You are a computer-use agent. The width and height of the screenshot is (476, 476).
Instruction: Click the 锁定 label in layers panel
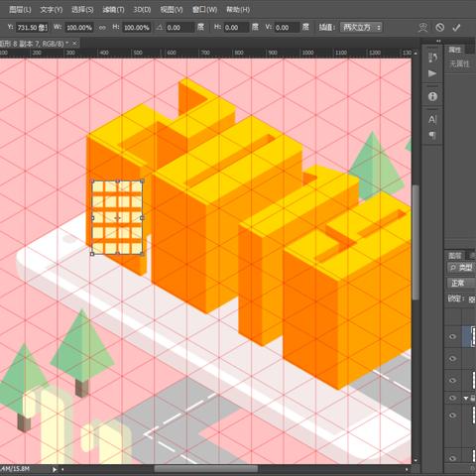click(x=455, y=298)
